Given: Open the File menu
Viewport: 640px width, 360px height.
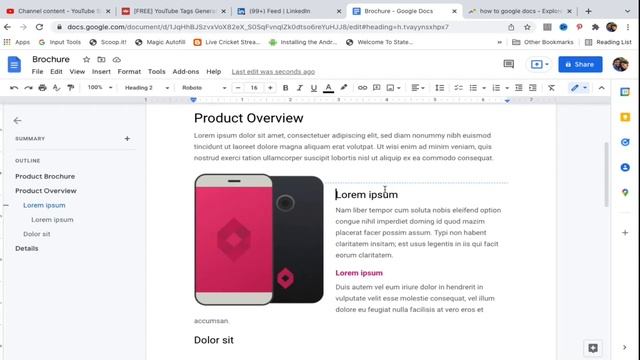Looking at the screenshot, I should point(38,71).
